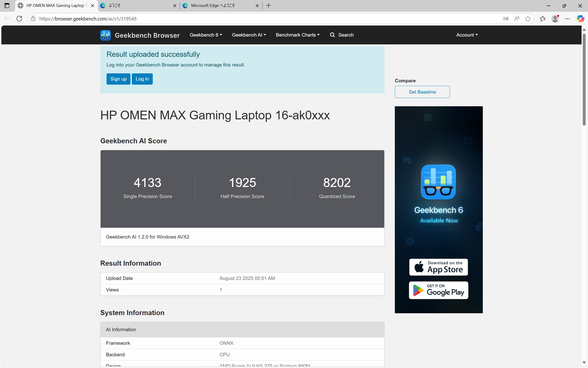Click the Set Baseline button

pos(422,92)
